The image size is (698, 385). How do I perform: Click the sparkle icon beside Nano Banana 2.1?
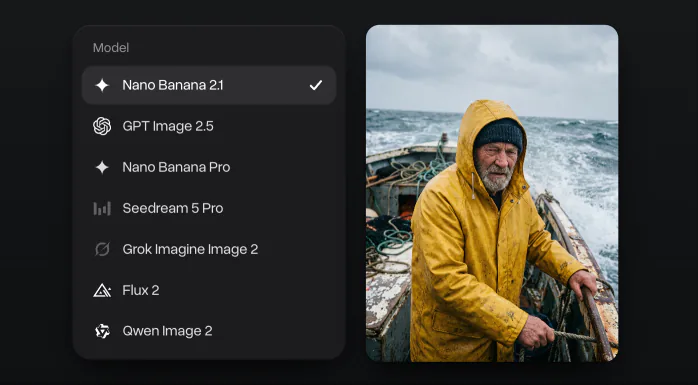tap(102, 85)
